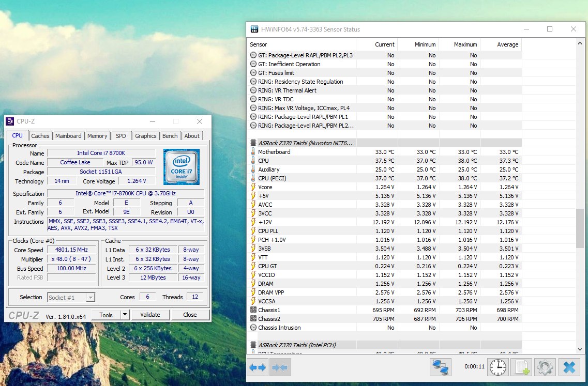The width and height of the screenshot is (588, 386).
Task: Close sensors using the blue X icon
Action: [x=569, y=367]
